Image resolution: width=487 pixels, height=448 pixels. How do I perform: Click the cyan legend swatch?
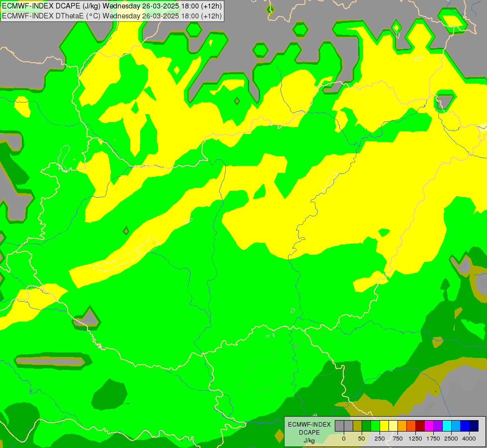coord(447,426)
